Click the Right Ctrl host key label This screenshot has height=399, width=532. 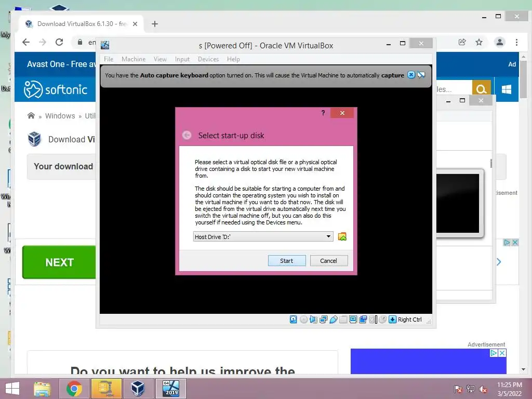(x=409, y=320)
